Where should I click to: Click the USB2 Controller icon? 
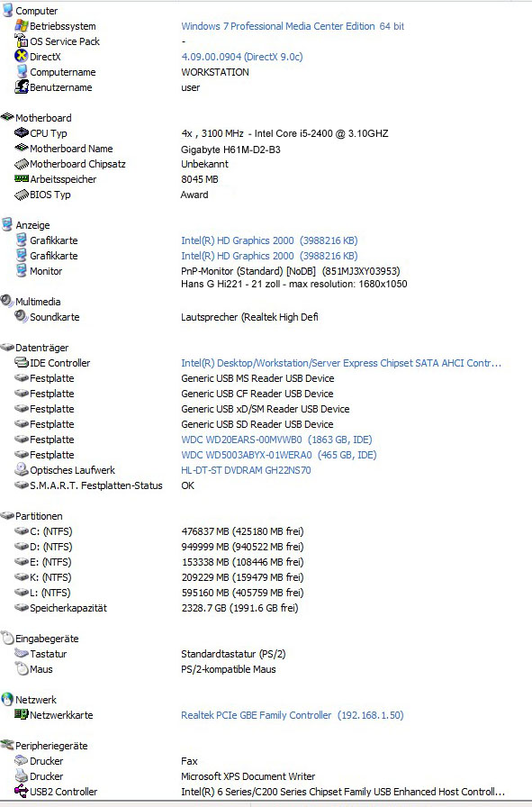coord(21,791)
